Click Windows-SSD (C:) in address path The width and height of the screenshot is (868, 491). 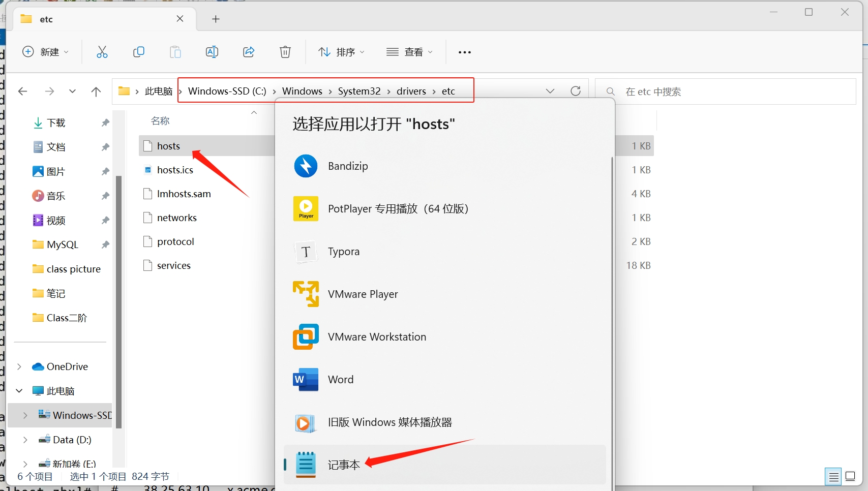[227, 91]
